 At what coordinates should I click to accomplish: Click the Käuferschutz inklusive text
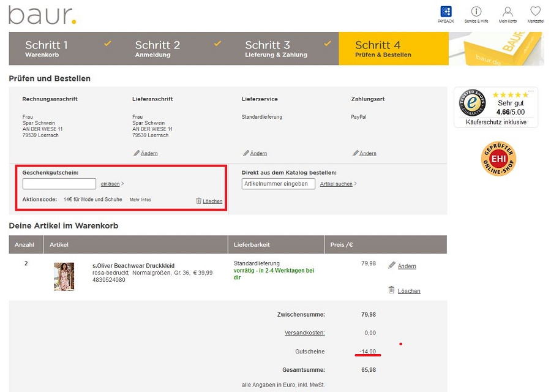tap(496, 122)
